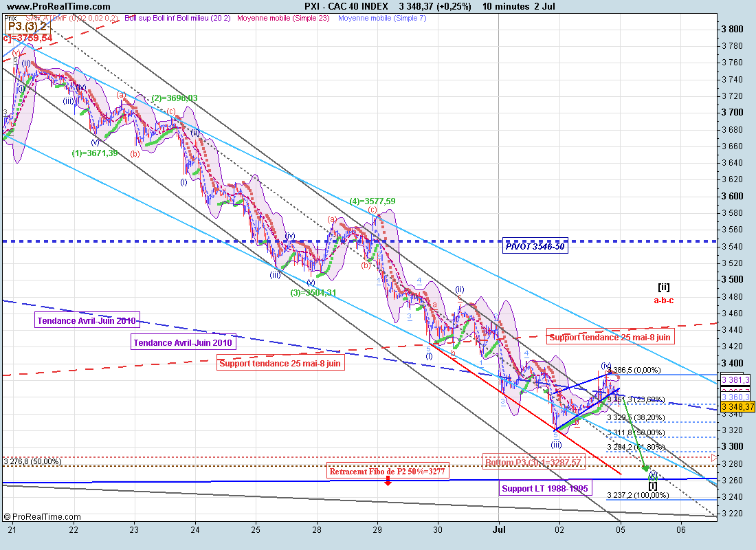Select the Support LT 1988-1995 label
756x550 pixels.
pos(545,488)
